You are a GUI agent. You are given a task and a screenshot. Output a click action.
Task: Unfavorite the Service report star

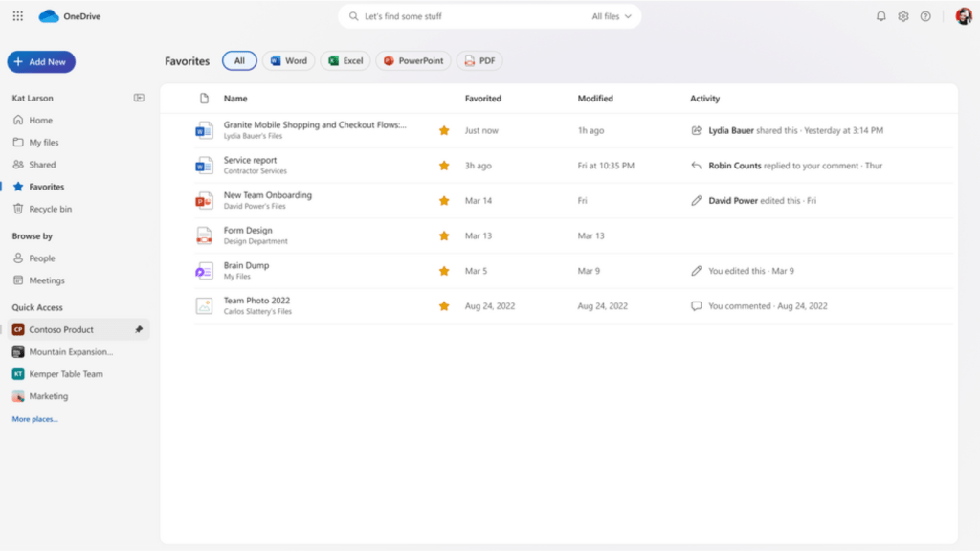[x=444, y=166]
